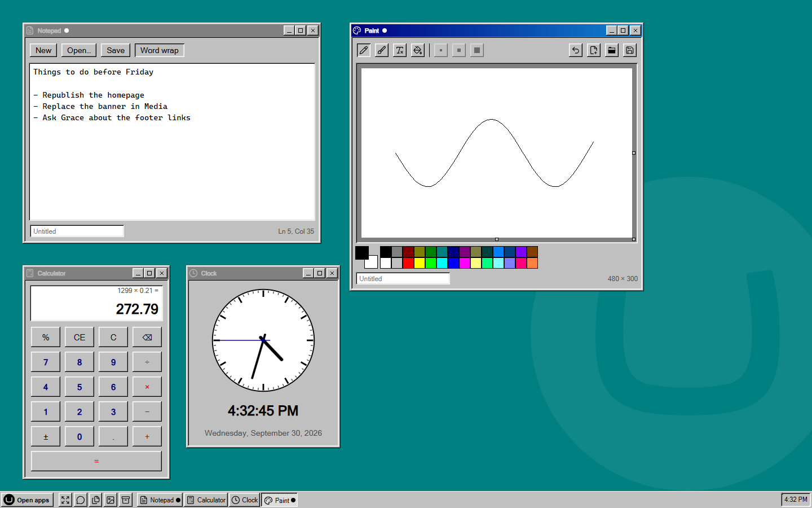This screenshot has height=508, width=812.
Task: Click the archive box taskbar icon
Action: [x=126, y=500]
